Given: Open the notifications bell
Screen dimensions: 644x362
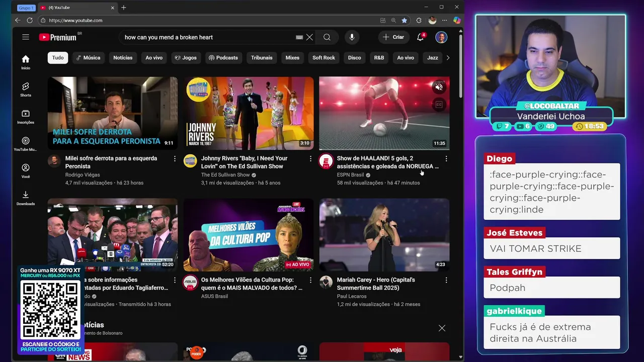Looking at the screenshot, I should point(420,37).
